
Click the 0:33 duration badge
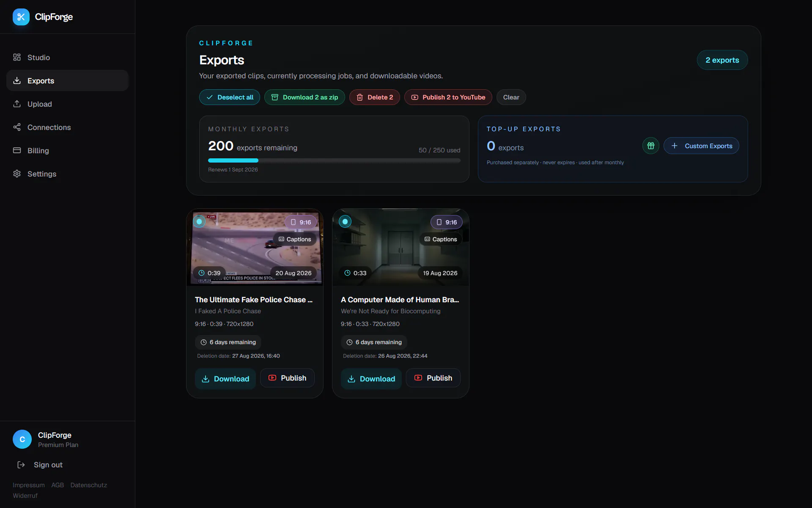(x=355, y=273)
